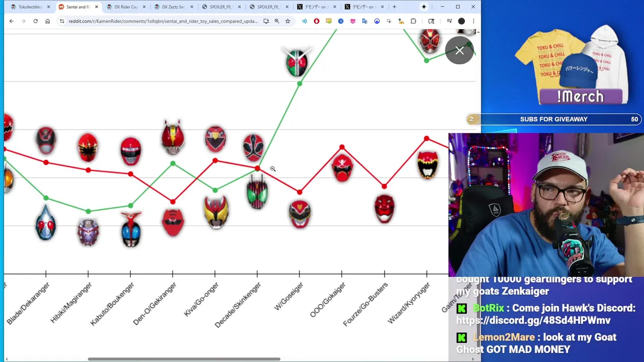Click the Gokai Red helmet on red line
Viewport: 644px width, 362px height.
[342, 168]
